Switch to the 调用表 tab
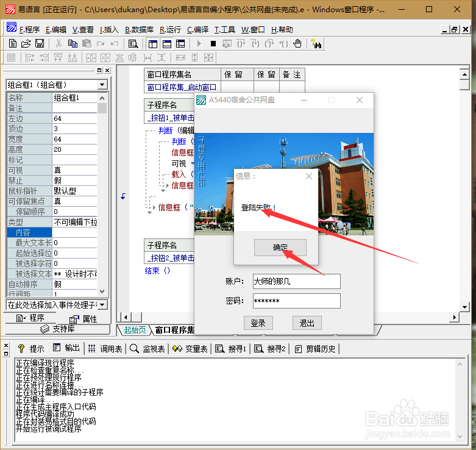 pyautogui.click(x=105, y=349)
